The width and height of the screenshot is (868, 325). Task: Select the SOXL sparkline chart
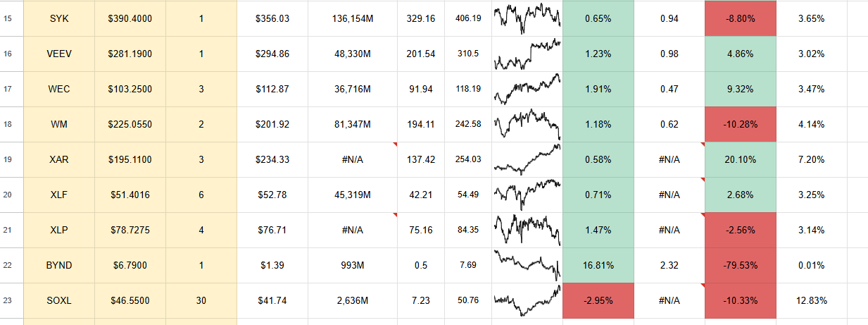click(x=527, y=301)
